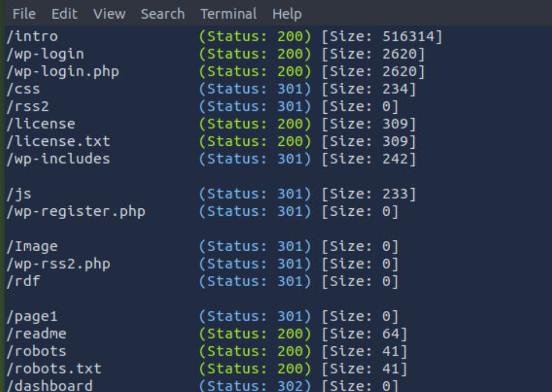Click the /readme path entry
The width and height of the screenshot is (552, 392).
36,334
